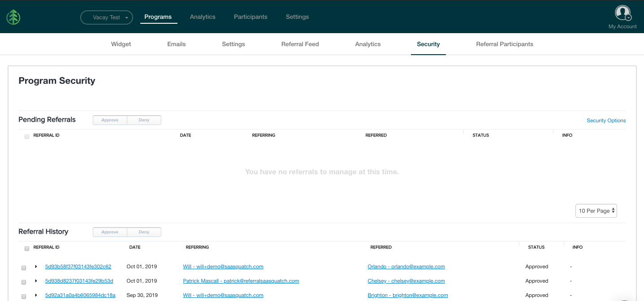
Task: Check the box for Chelsey referral row
Action: click(x=24, y=282)
